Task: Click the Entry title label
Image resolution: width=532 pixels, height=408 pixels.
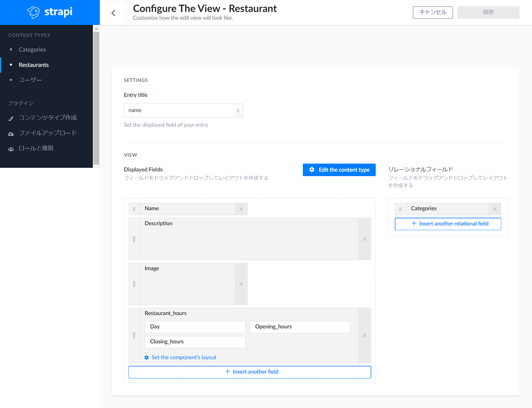Action: pyautogui.click(x=136, y=95)
